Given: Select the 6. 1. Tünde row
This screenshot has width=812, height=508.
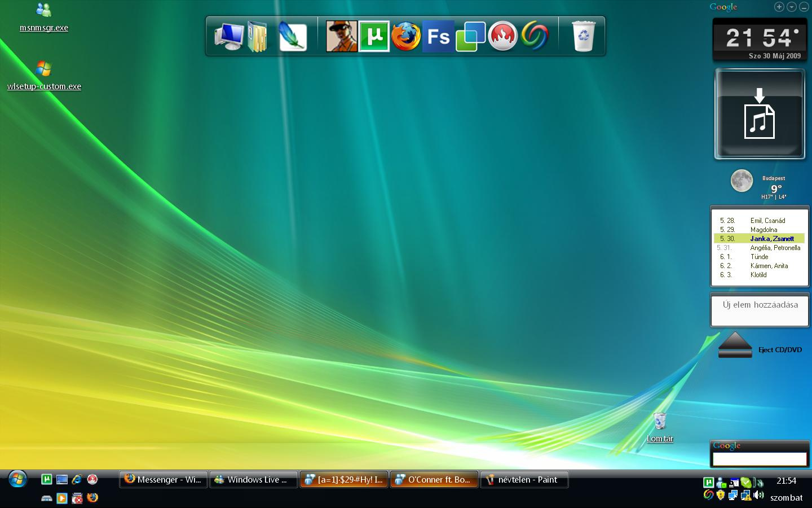Looking at the screenshot, I should tap(759, 257).
